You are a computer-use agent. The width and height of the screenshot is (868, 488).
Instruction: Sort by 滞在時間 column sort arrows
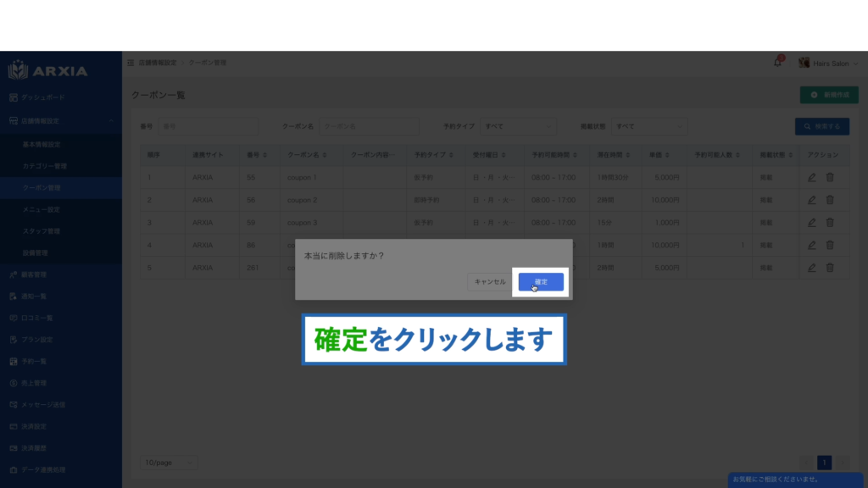(x=628, y=155)
